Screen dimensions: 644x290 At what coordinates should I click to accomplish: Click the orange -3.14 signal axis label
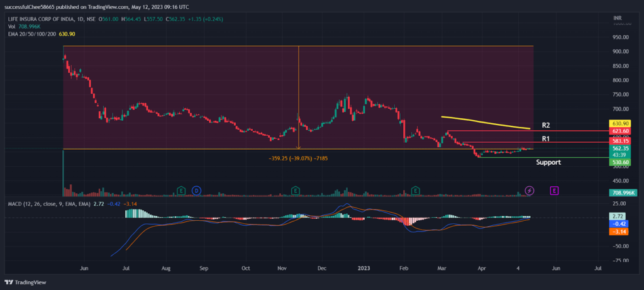pyautogui.click(x=619, y=231)
